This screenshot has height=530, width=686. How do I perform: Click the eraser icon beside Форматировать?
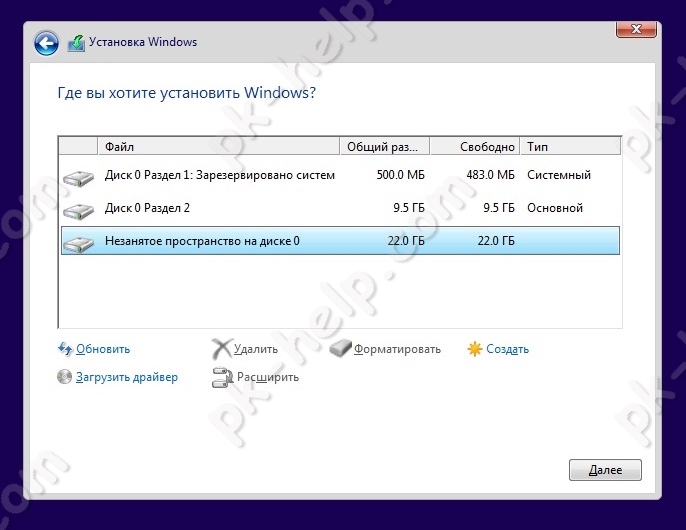click(x=340, y=347)
